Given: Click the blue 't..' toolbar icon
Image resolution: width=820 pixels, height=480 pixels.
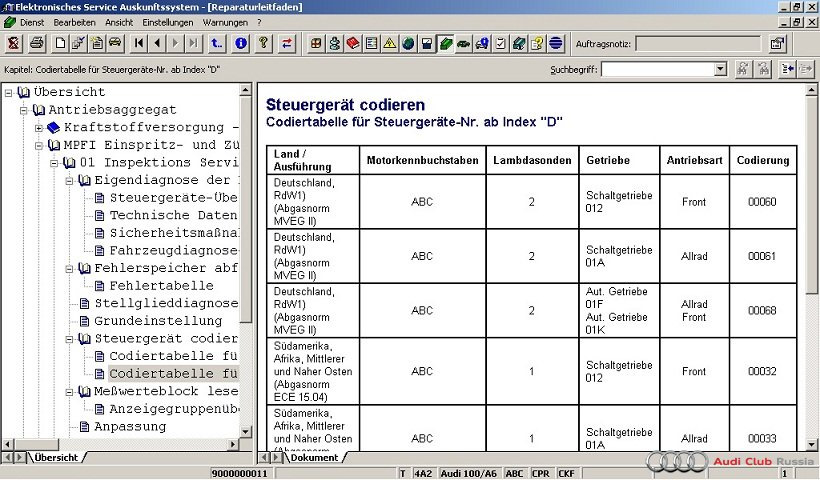Looking at the screenshot, I should coord(217,43).
